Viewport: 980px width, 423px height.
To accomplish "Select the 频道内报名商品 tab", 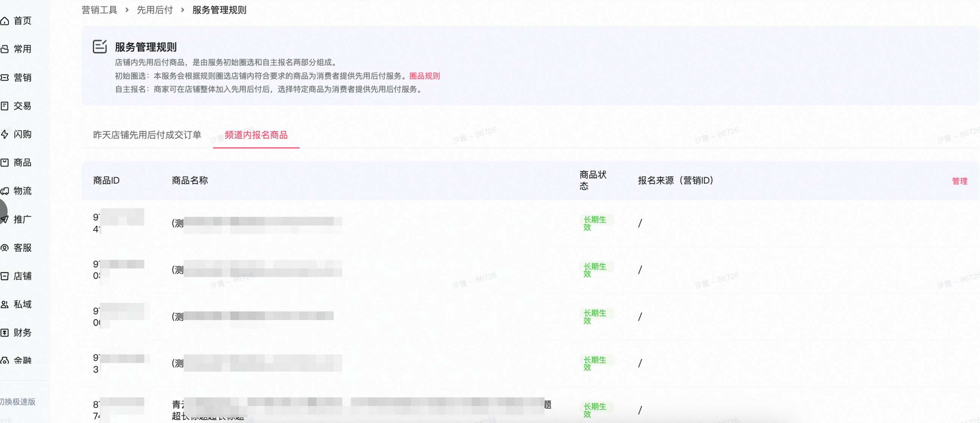I will point(256,135).
